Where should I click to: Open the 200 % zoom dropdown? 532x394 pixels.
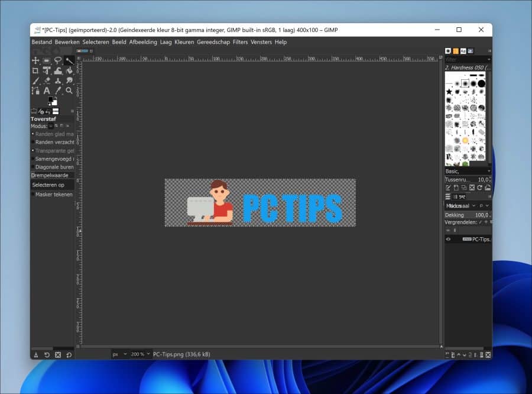(140, 354)
